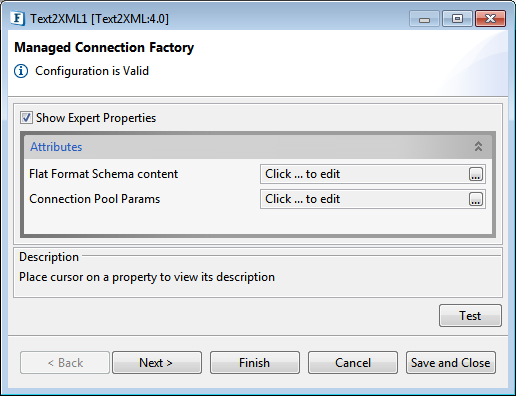Close the Text2XML1 dialog window
516x396 pixels.
coord(490,19)
